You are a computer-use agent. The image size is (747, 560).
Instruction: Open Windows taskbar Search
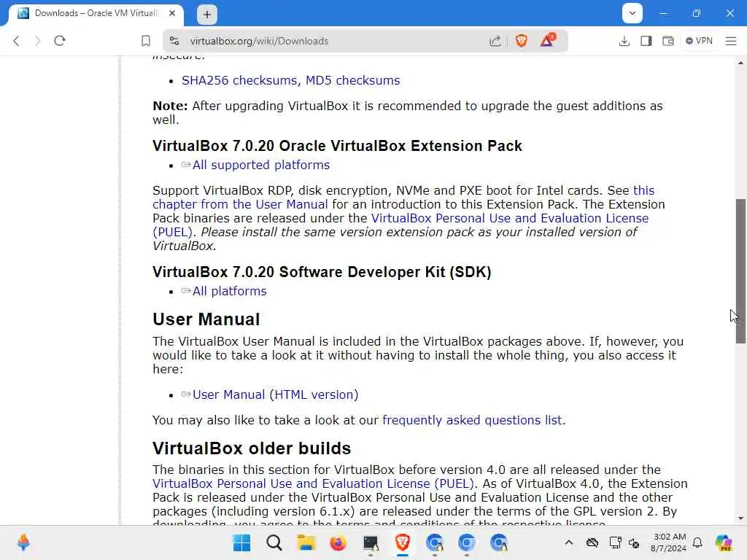coord(274,542)
